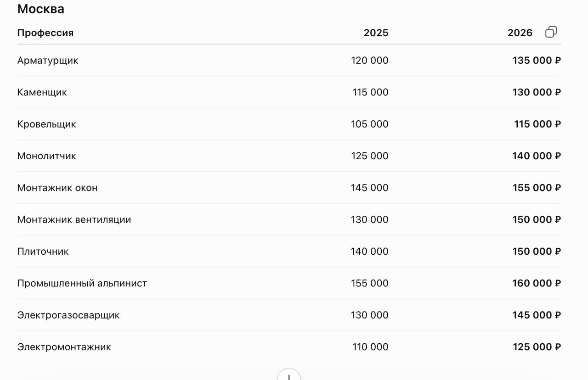Click the Электрогазосварщик profession cell
Image resolution: width=588 pixels, height=380 pixels.
pos(68,315)
